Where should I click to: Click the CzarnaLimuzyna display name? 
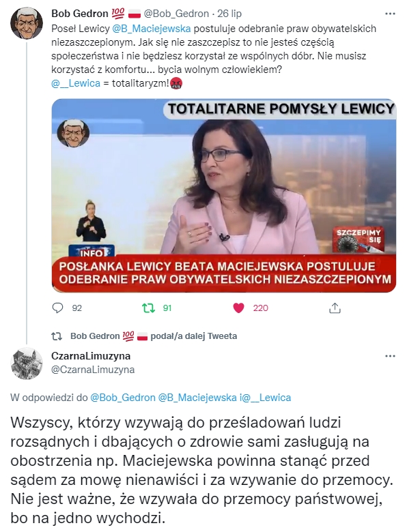(91, 355)
